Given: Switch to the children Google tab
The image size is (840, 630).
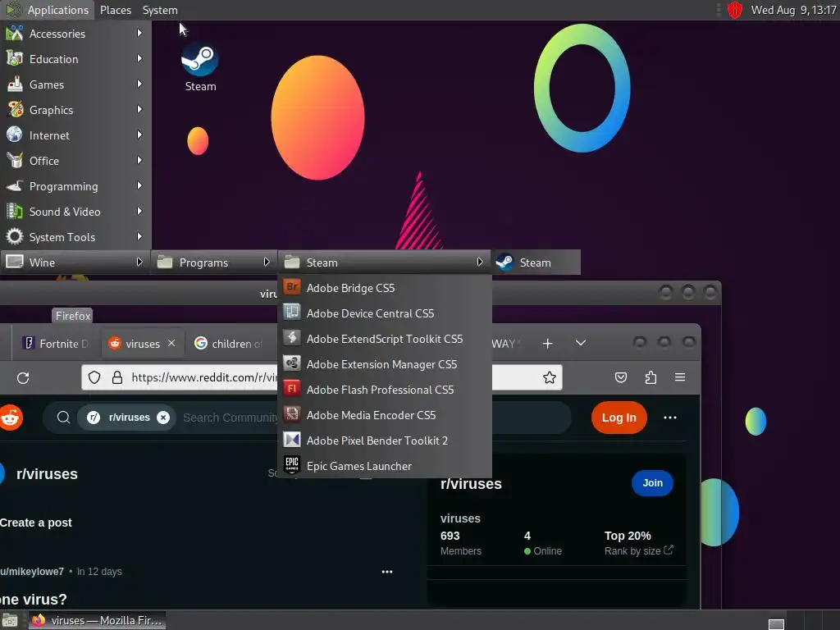Looking at the screenshot, I should tap(230, 344).
